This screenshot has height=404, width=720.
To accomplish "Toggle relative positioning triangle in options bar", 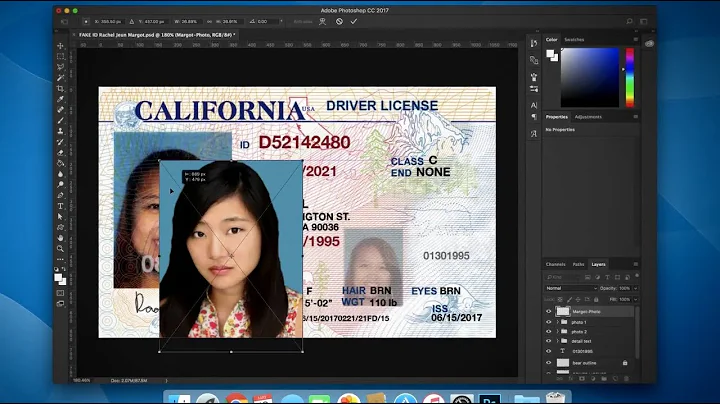I will [x=132, y=22].
